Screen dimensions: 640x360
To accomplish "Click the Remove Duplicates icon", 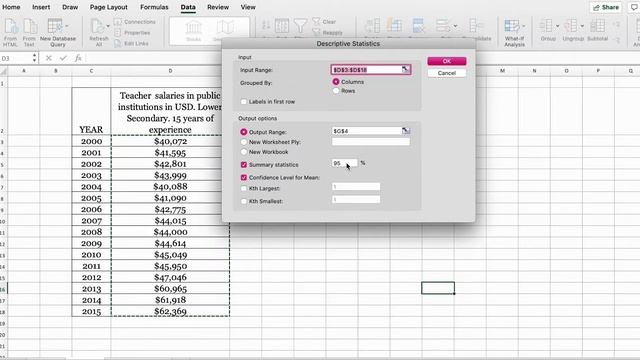I will pyautogui.click(x=418, y=26).
